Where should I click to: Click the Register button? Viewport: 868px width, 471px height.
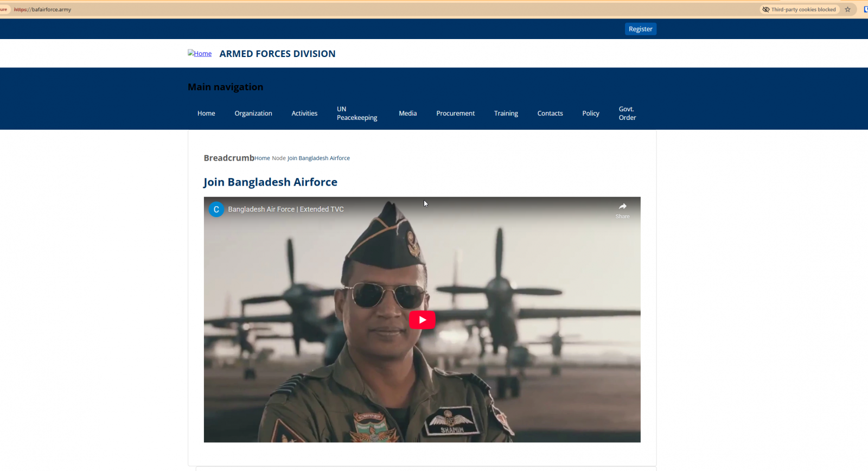pos(640,29)
